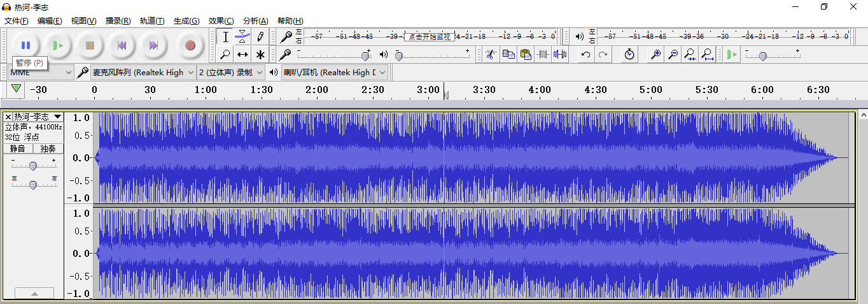Click the vertical scrollbar up arrow
Screen dimensions: 868x304
click(863, 115)
